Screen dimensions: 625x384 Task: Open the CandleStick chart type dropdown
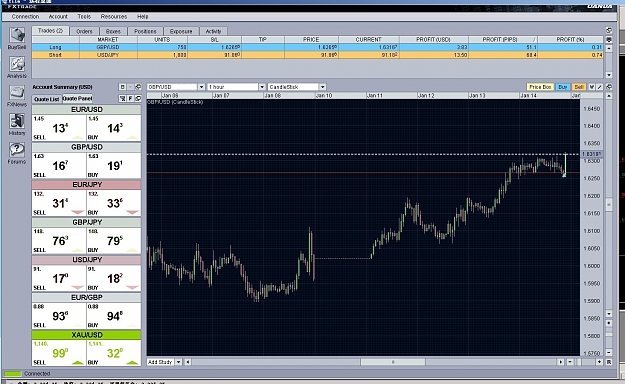pos(322,87)
